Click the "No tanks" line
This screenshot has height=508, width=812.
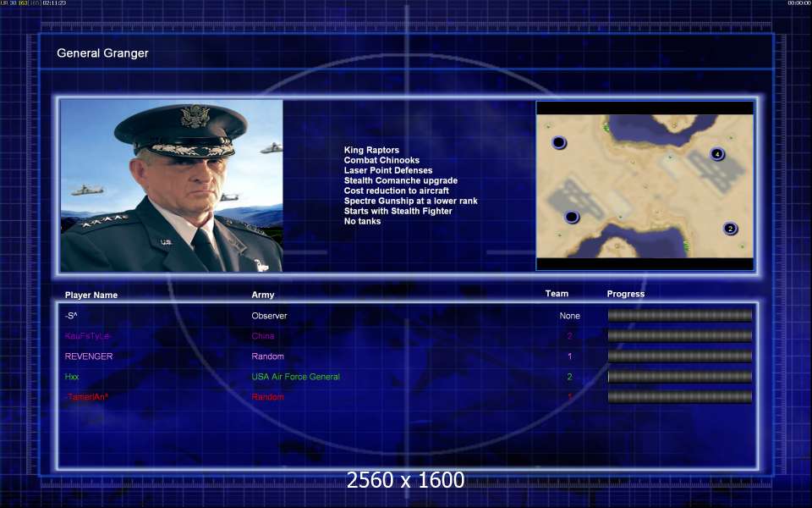click(362, 221)
